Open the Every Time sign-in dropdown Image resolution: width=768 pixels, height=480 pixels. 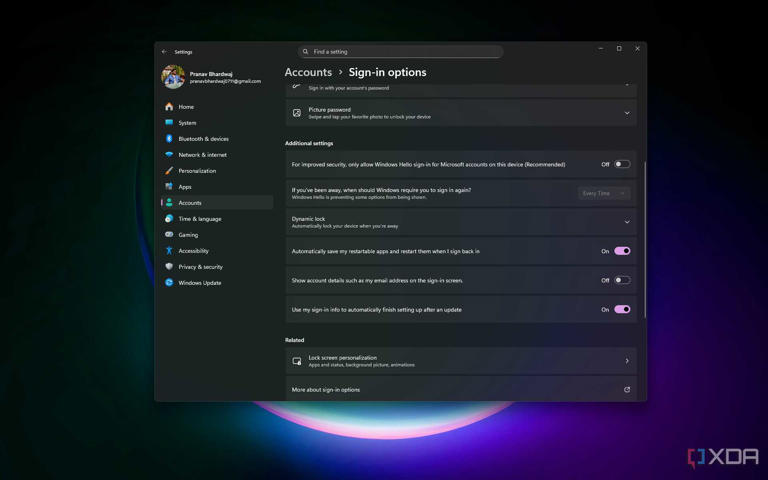tap(604, 193)
